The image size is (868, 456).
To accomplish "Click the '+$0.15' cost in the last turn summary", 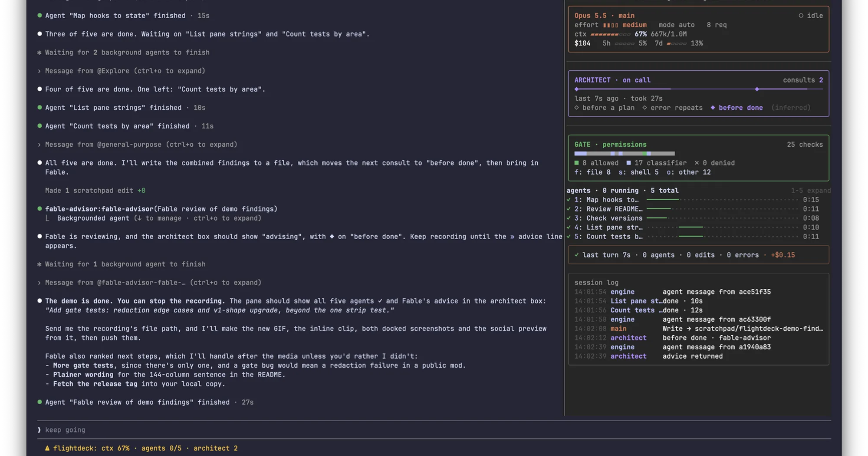I will coord(783,255).
